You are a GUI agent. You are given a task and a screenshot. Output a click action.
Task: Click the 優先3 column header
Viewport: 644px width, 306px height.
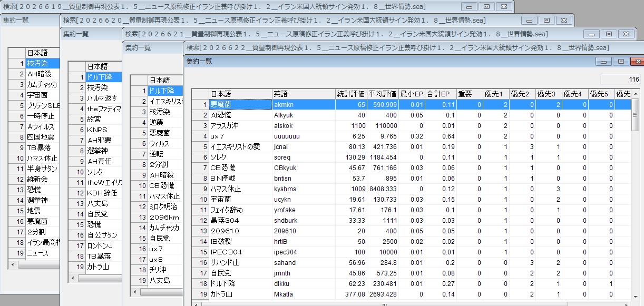[549, 94]
